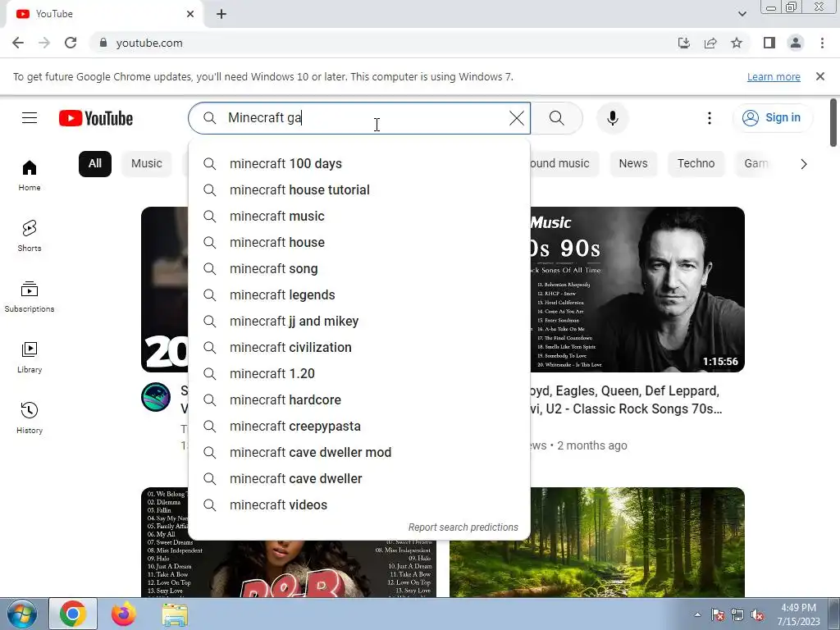Share this page via address bar icon
The width and height of the screenshot is (840, 630).
(710, 43)
